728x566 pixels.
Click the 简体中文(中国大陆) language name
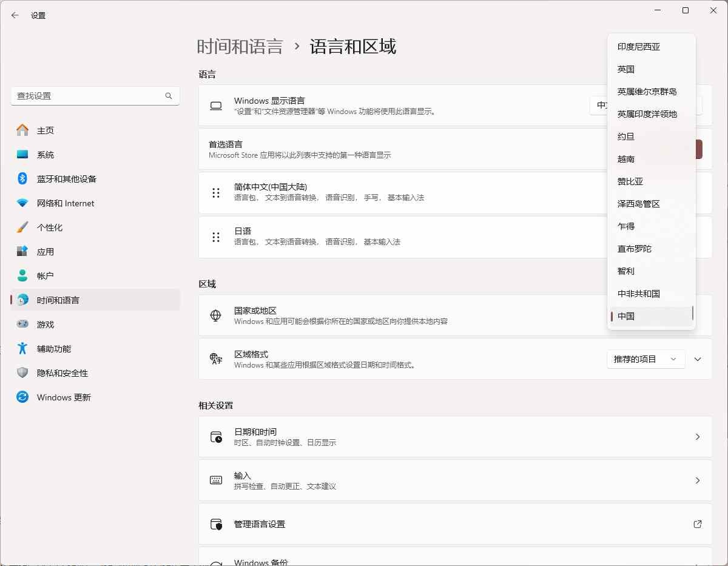tap(271, 187)
